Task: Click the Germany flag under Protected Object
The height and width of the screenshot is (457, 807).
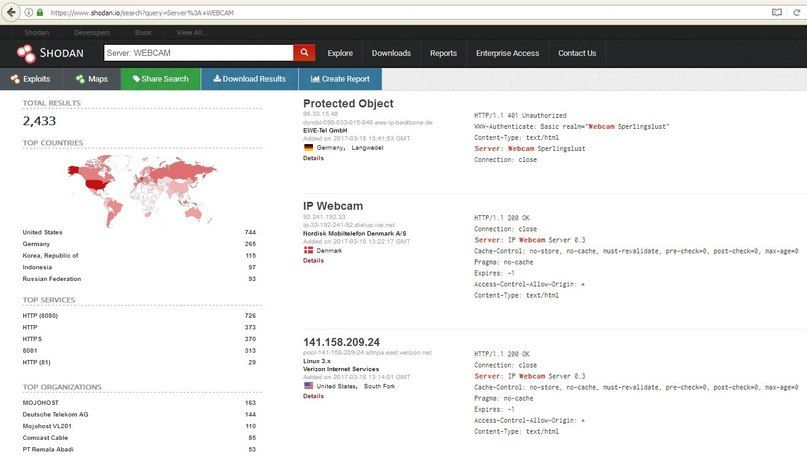Action: (x=308, y=147)
